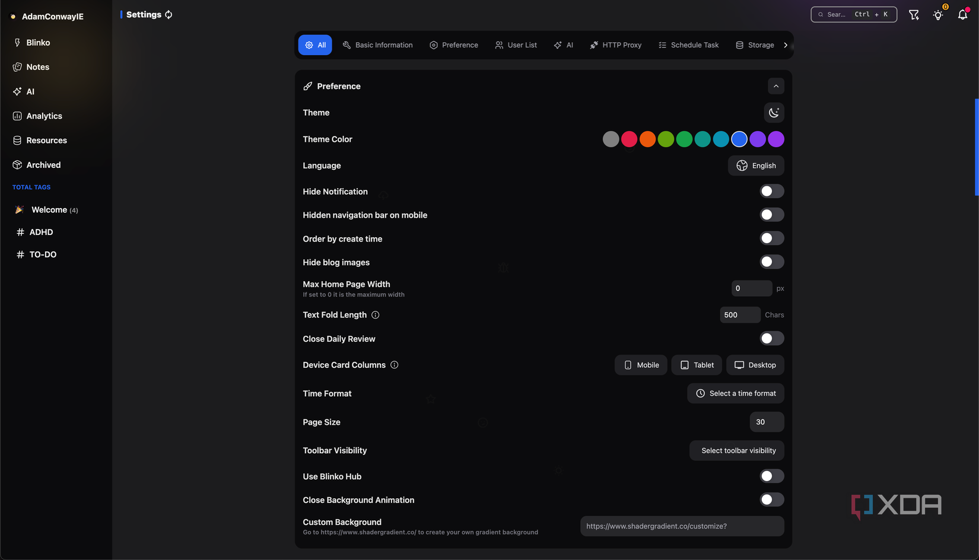Switch to the HTTP Proxy tab
The height and width of the screenshot is (560, 979).
pos(616,44)
